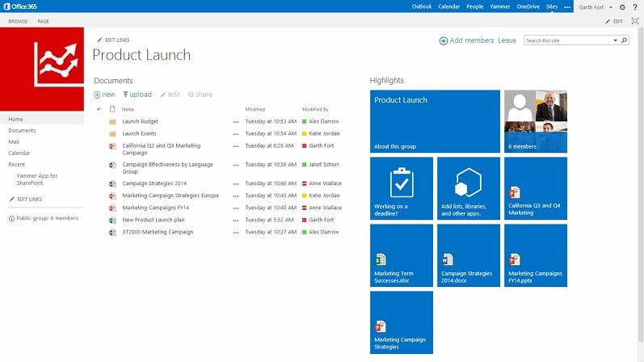
Task: Click inside the Search this site field
Action: pyautogui.click(x=568, y=40)
